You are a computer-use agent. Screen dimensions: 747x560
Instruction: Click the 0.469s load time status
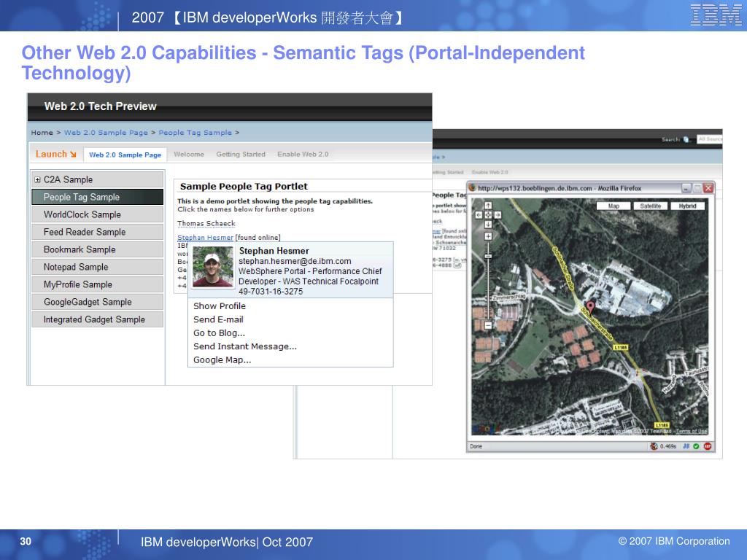click(668, 447)
